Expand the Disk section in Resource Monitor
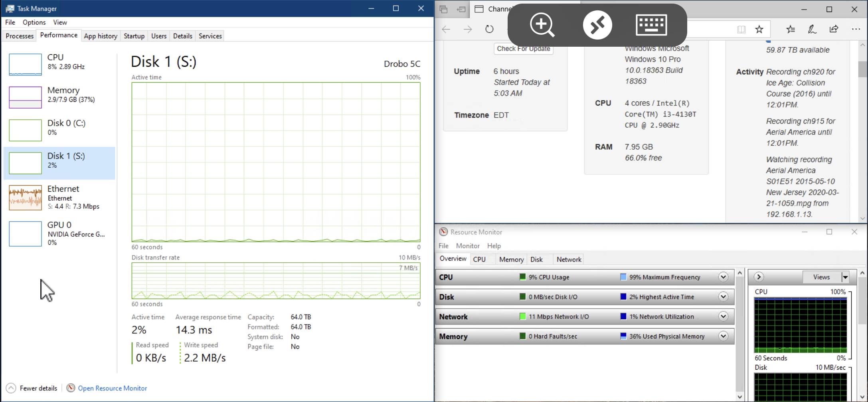Image resolution: width=868 pixels, height=402 pixels. 723,297
